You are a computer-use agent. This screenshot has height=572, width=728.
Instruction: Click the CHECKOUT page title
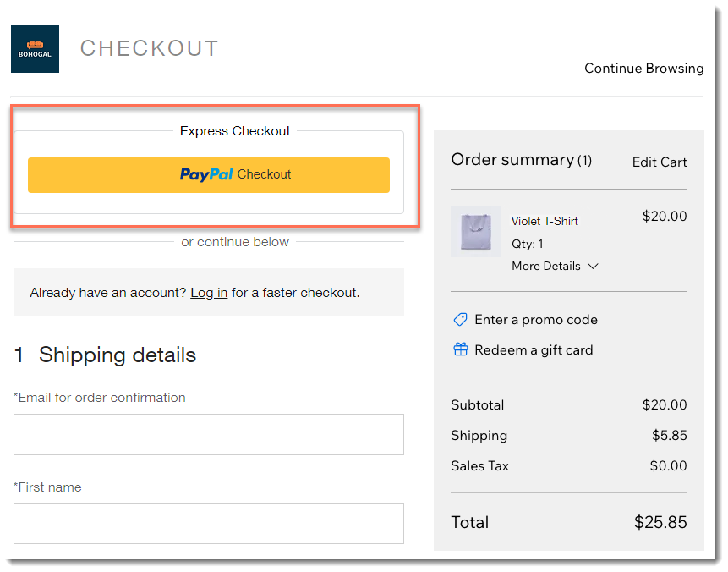pyautogui.click(x=149, y=48)
